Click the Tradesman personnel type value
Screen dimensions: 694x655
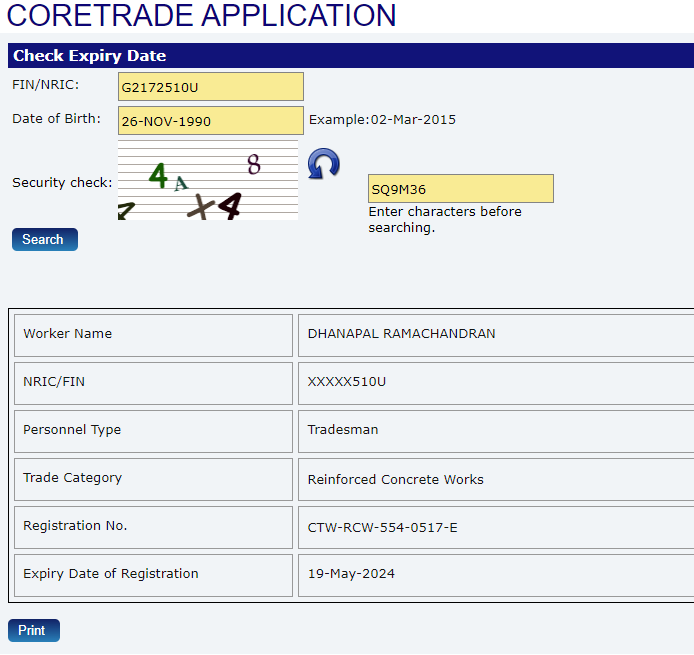[x=343, y=430]
